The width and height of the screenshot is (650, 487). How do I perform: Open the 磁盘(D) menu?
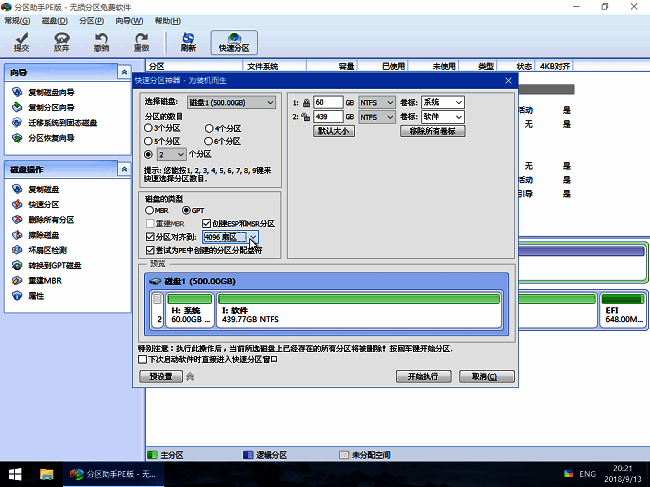[54, 20]
